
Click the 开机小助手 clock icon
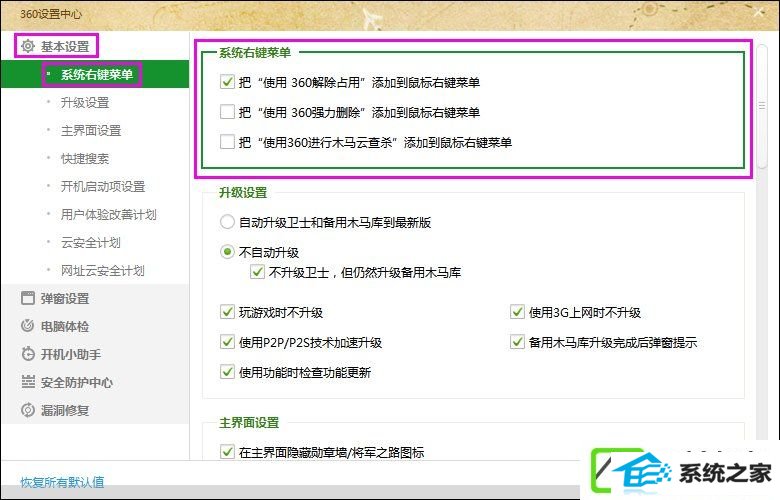pos(28,354)
